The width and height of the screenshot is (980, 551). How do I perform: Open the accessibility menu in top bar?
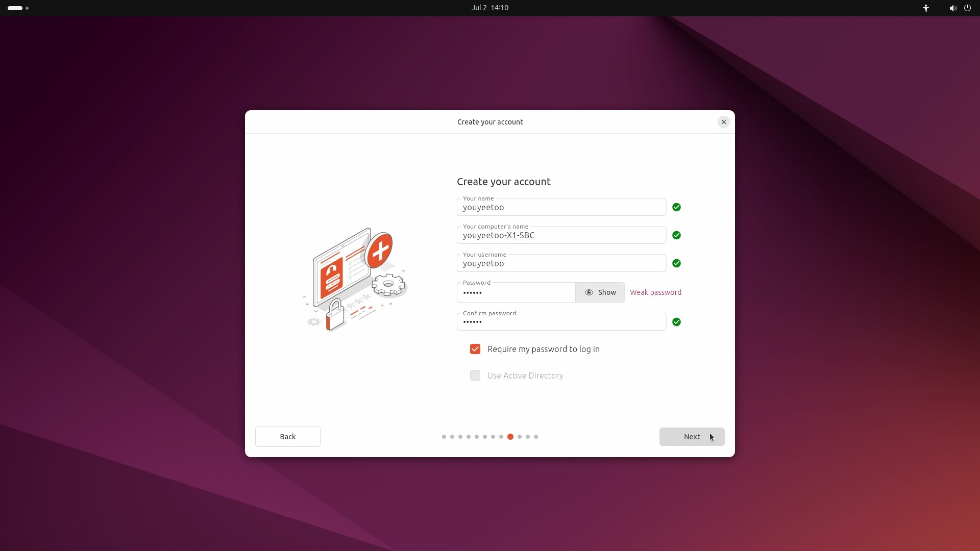[x=925, y=8]
